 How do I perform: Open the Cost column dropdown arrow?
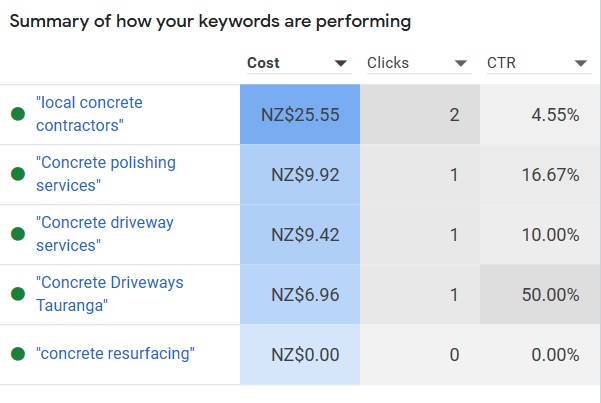340,63
